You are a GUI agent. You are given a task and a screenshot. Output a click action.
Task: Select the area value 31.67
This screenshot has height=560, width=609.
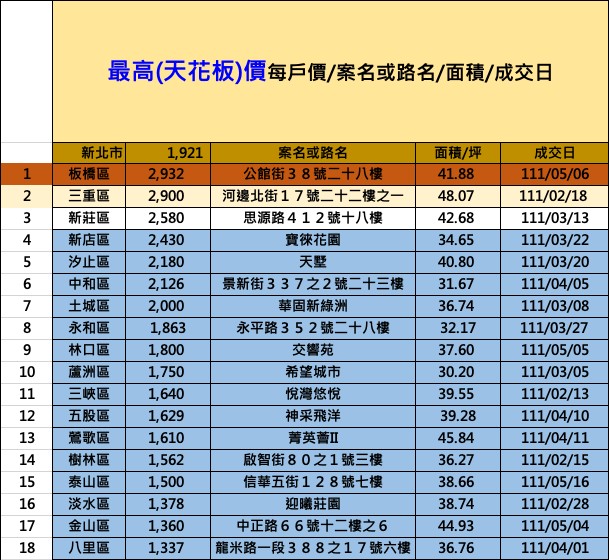[x=458, y=284]
